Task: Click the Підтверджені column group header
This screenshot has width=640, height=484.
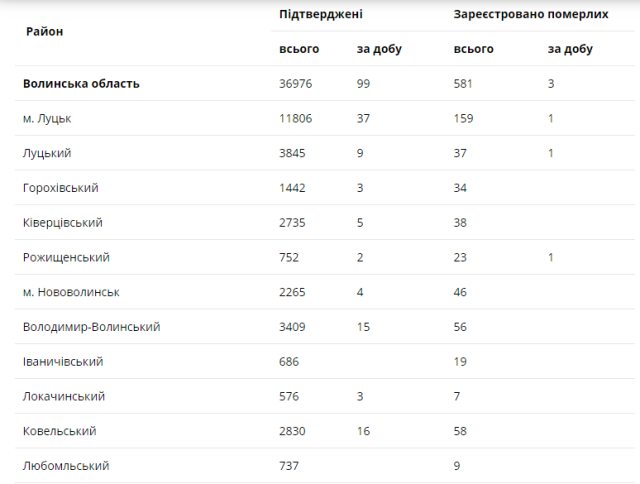Action: 321,15
